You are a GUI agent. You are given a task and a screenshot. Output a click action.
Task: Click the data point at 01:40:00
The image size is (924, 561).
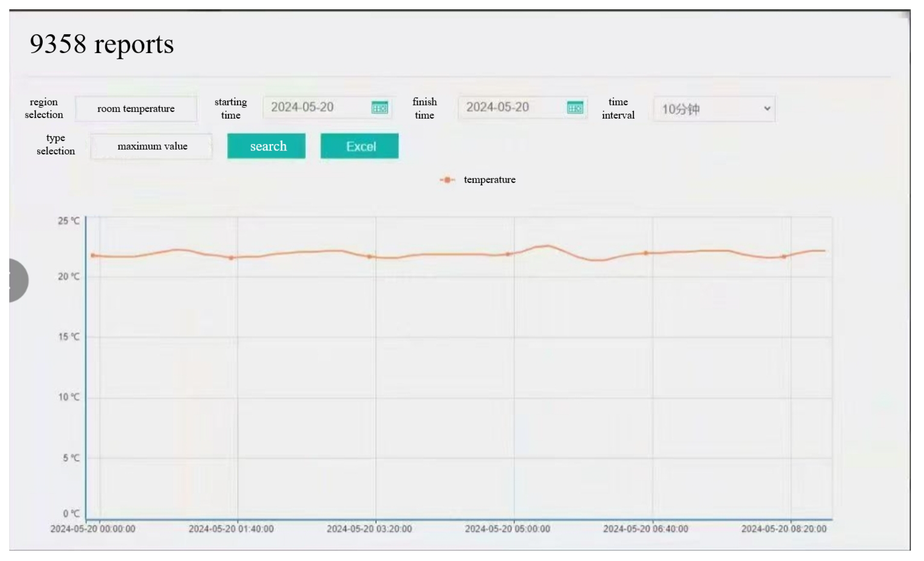(231, 258)
